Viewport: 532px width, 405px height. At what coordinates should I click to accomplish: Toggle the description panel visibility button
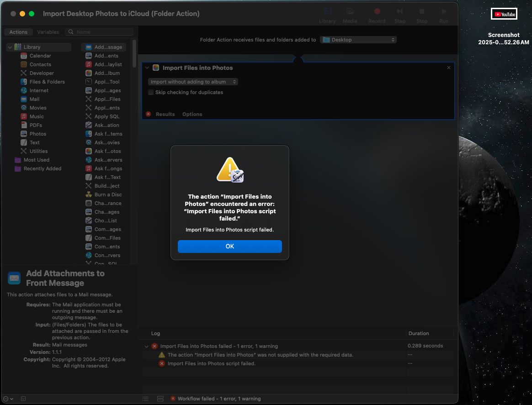[x=23, y=399]
